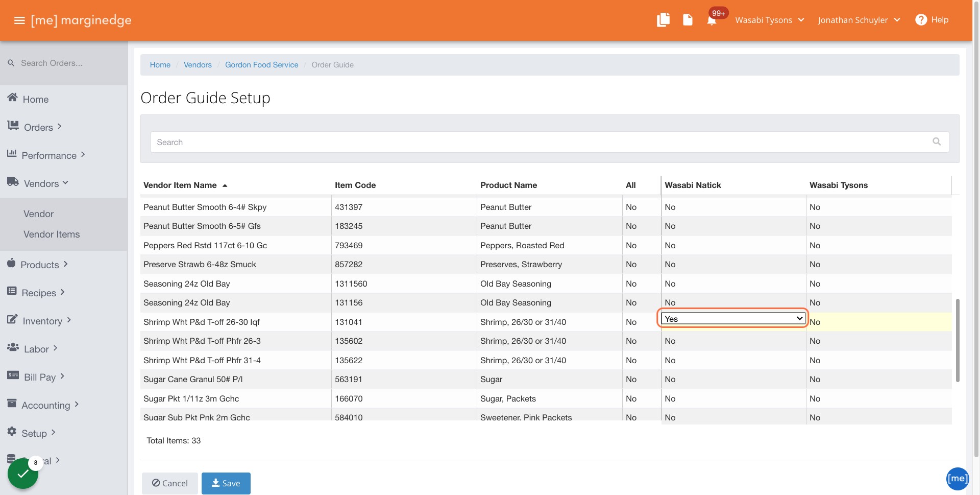The image size is (980, 495).
Task: Open the single document icon in header
Action: pyautogui.click(x=688, y=20)
